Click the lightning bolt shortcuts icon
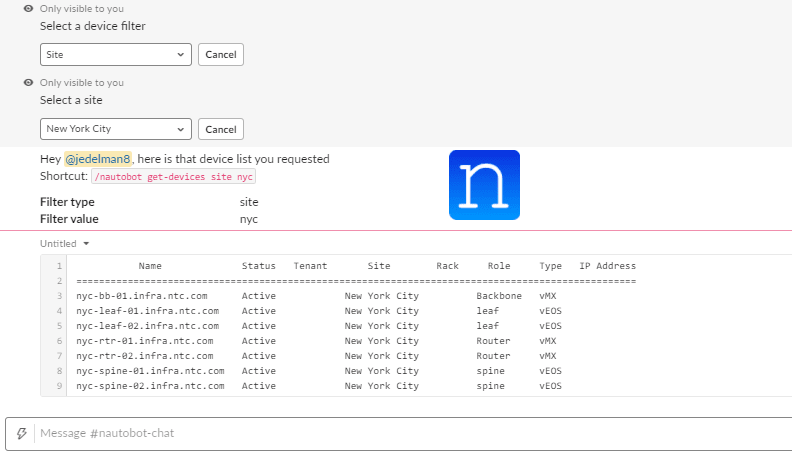Image resolution: width=792 pixels, height=455 pixels. point(21,433)
